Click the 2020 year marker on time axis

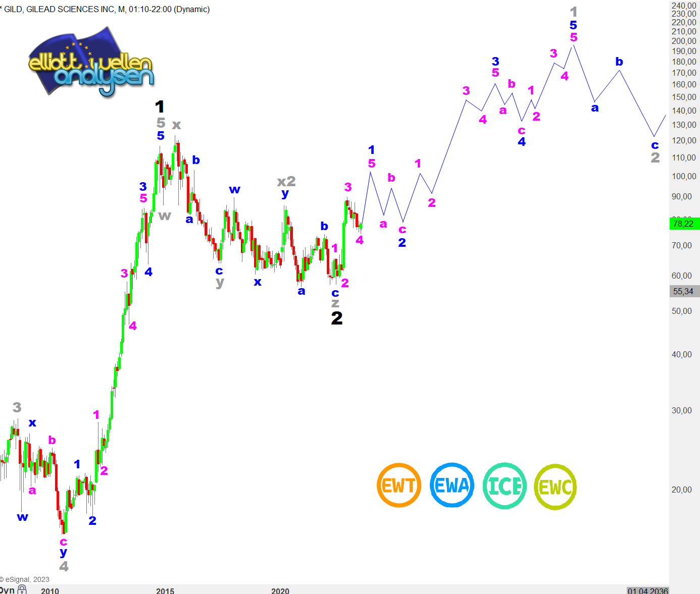pos(280,590)
